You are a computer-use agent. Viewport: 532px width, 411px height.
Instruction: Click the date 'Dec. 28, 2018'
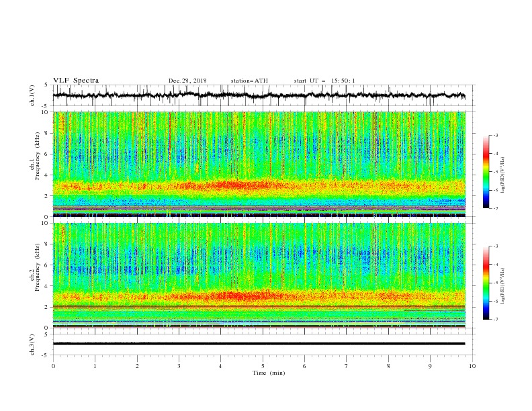coord(187,81)
